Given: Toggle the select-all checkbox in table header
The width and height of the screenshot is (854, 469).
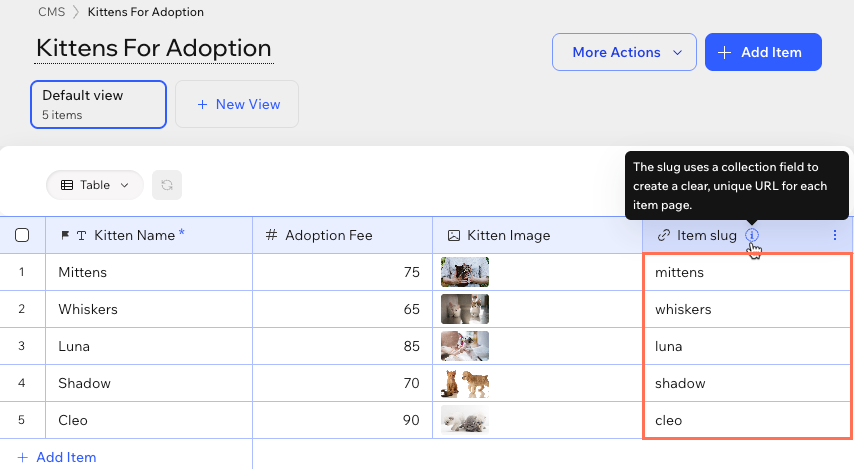Looking at the screenshot, I should pyautogui.click(x=22, y=235).
